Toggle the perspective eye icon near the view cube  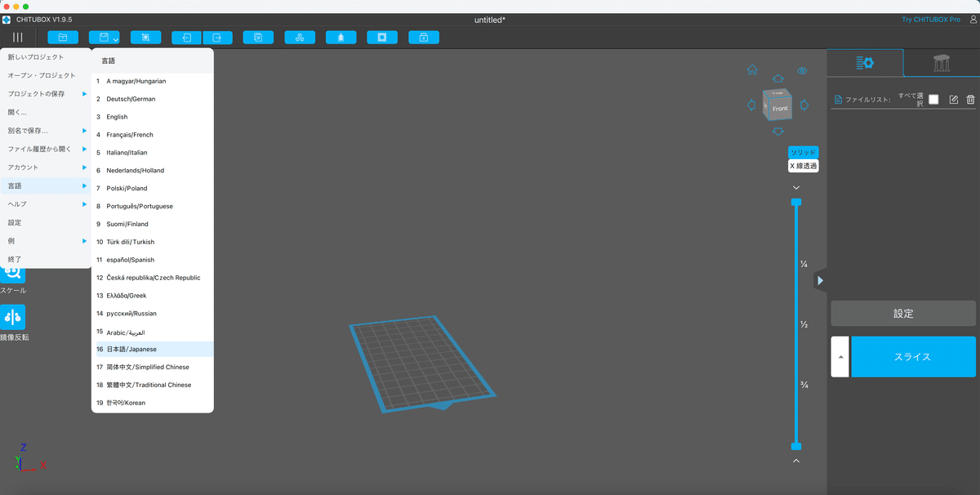(x=801, y=71)
